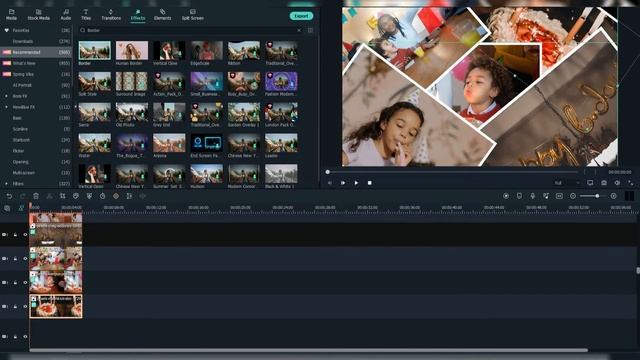Image resolution: width=640 pixels, height=360 pixels.
Task: Open the Elements tab
Action: tap(162, 15)
